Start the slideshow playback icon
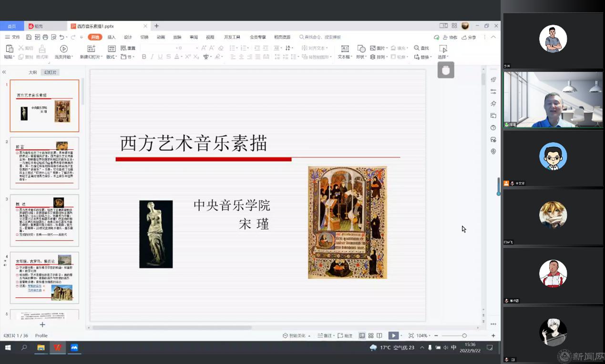 [392, 335]
